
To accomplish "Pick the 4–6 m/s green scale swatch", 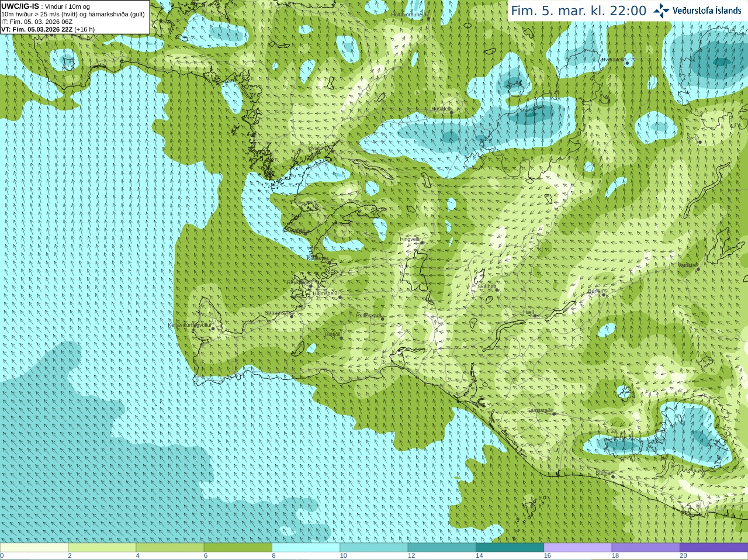I will click(x=170, y=548).
